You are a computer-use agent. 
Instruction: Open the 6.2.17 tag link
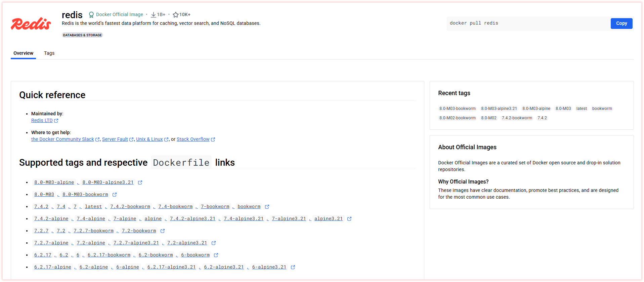pyautogui.click(x=43, y=255)
